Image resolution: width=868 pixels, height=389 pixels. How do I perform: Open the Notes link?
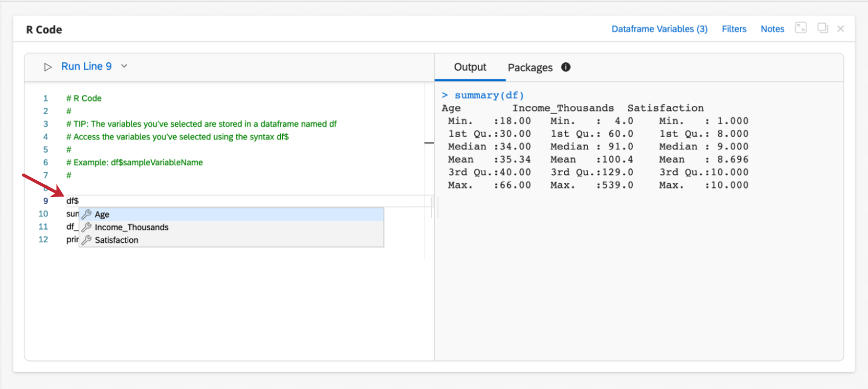pos(772,29)
